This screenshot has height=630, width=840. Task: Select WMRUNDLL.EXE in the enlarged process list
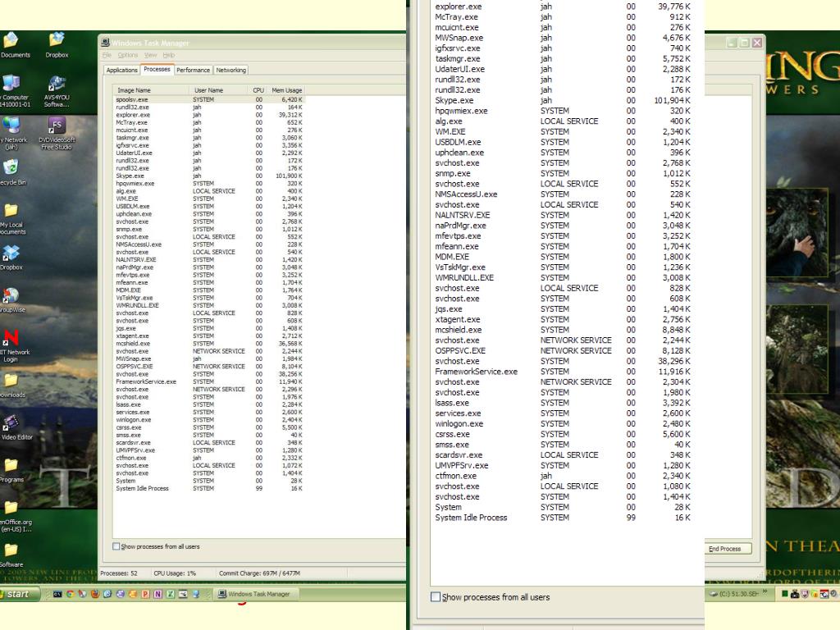click(x=563, y=277)
